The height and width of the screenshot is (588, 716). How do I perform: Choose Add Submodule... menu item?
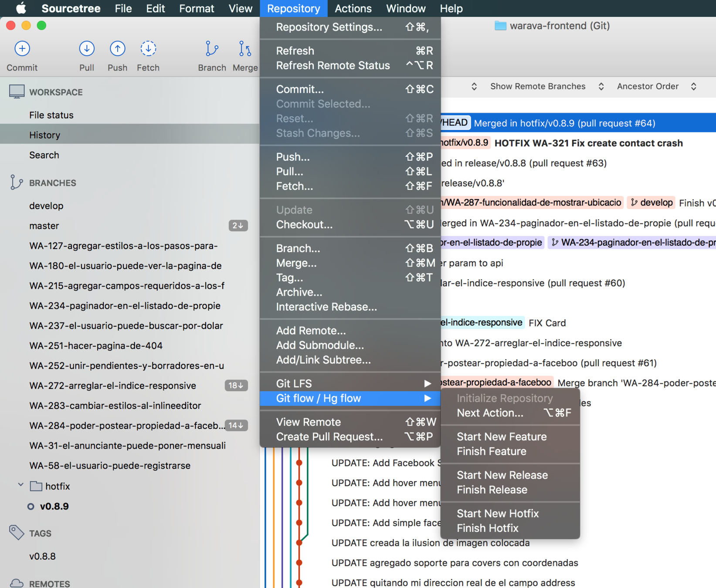click(350, 345)
